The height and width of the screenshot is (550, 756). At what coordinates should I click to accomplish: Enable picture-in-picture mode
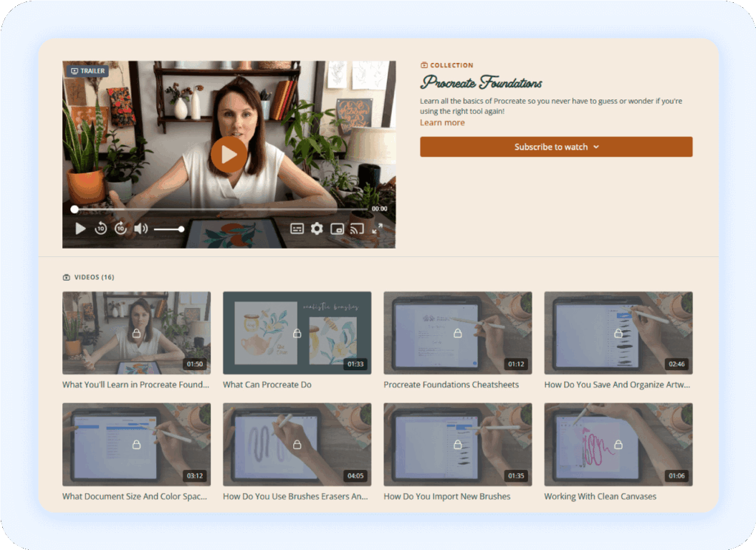338,228
